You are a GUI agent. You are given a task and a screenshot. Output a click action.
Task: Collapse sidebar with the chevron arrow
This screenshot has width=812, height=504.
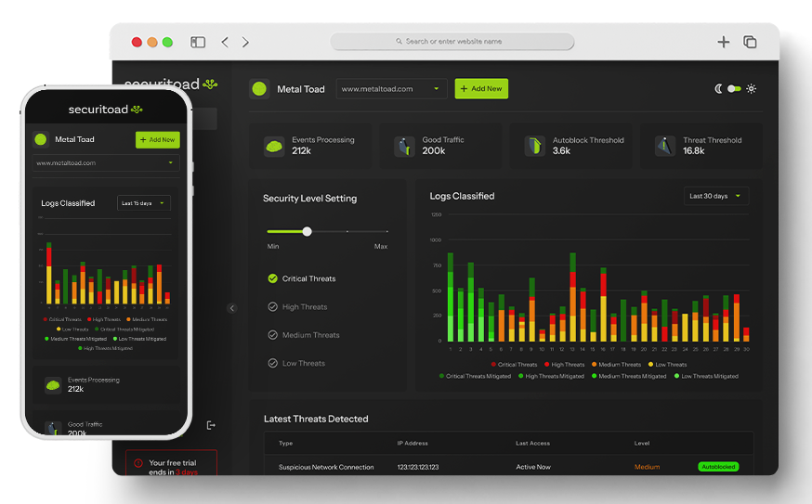point(232,308)
